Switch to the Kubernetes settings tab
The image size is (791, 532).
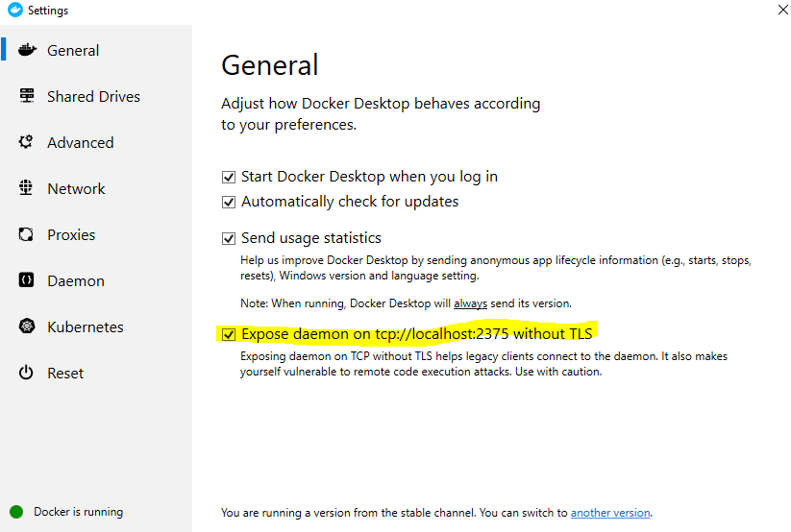86,326
